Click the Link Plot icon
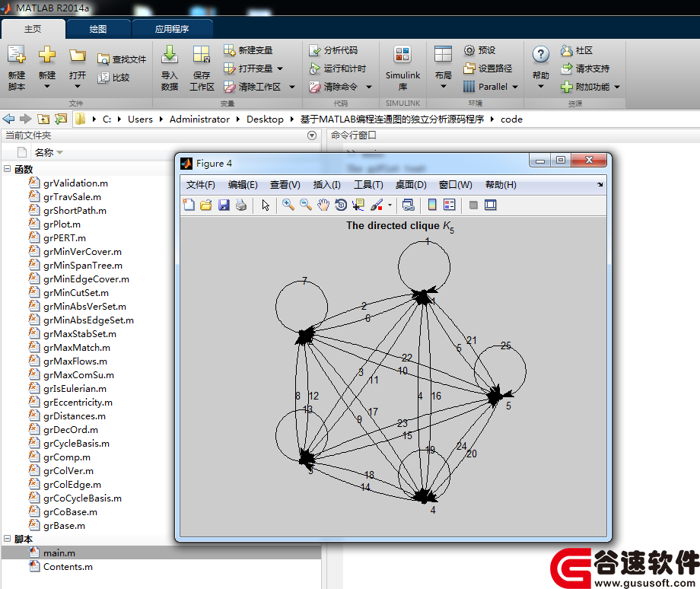This screenshot has width=700, height=589. (408, 205)
